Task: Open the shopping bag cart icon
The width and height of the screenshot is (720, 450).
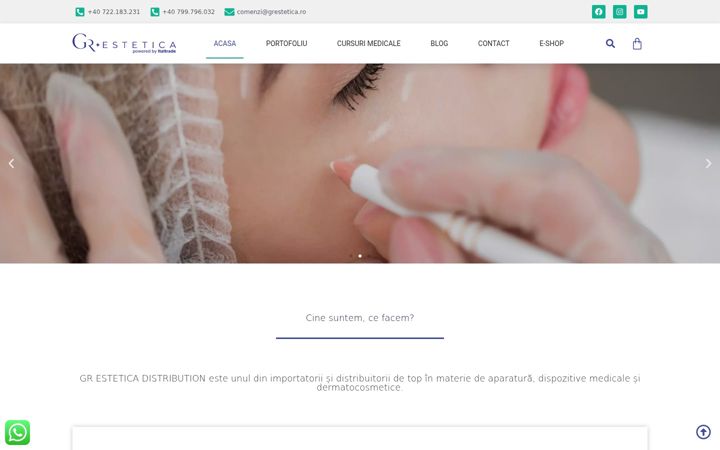Action: 637,44
